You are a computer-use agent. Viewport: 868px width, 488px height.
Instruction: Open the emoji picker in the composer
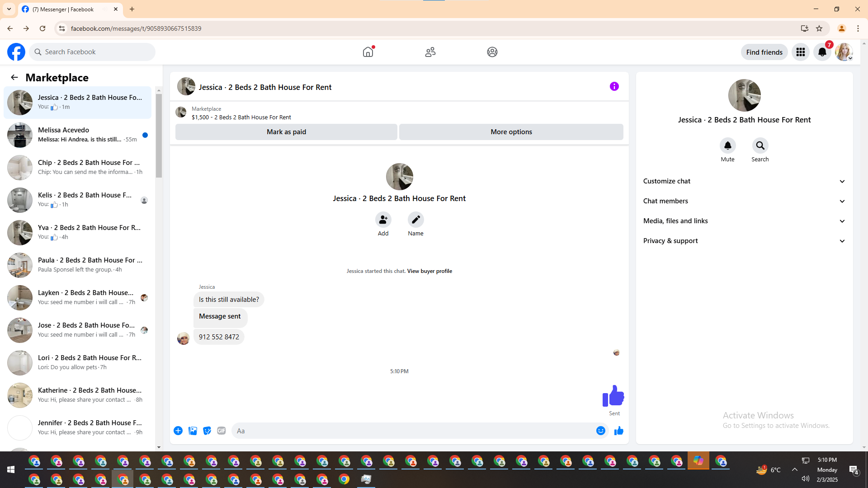pos(600,431)
